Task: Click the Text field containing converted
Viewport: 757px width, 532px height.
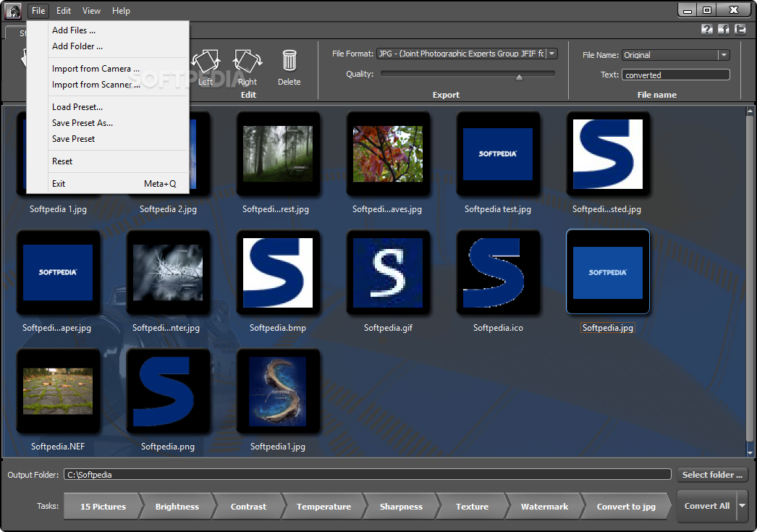Action: click(x=675, y=75)
